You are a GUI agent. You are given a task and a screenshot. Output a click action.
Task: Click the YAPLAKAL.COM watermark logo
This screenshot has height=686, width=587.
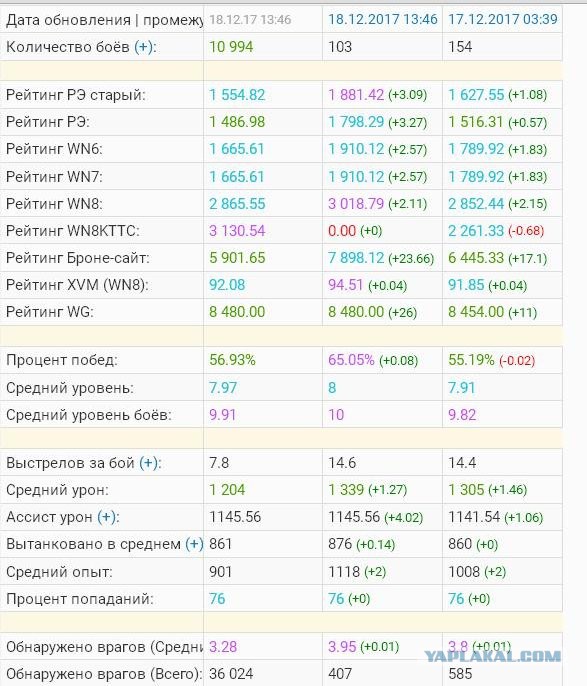tap(493, 656)
